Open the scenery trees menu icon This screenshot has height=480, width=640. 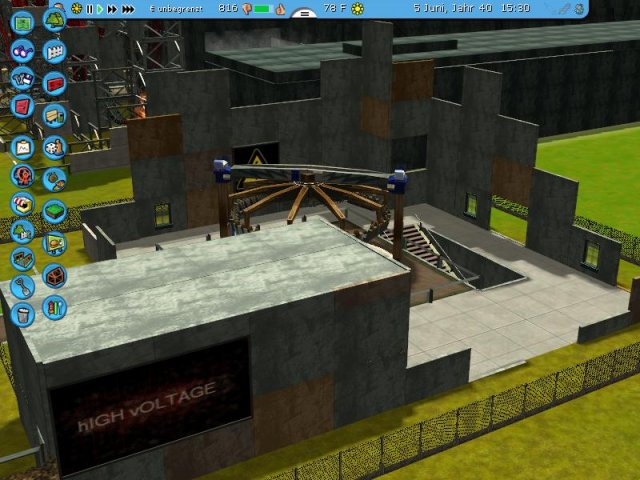pyautogui.click(x=54, y=19)
